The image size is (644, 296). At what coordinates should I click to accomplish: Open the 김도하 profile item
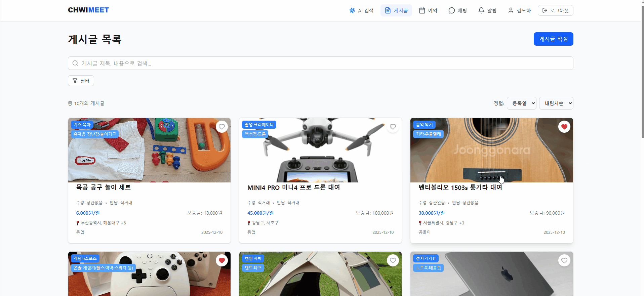click(519, 10)
